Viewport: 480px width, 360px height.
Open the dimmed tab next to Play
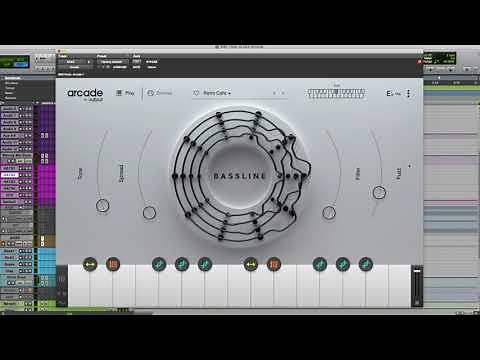[x=160, y=93]
